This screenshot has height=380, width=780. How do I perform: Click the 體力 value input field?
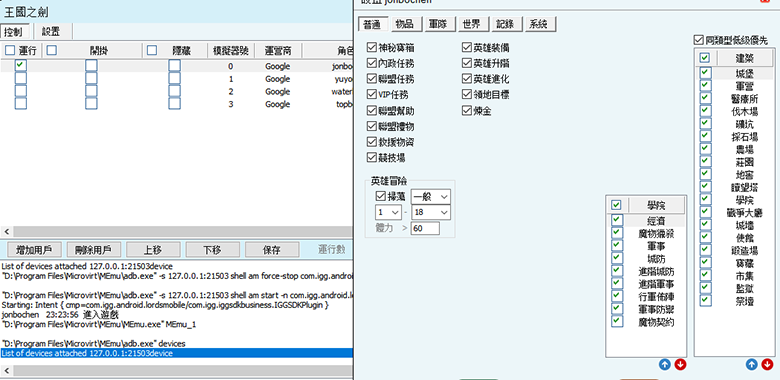[x=425, y=228]
